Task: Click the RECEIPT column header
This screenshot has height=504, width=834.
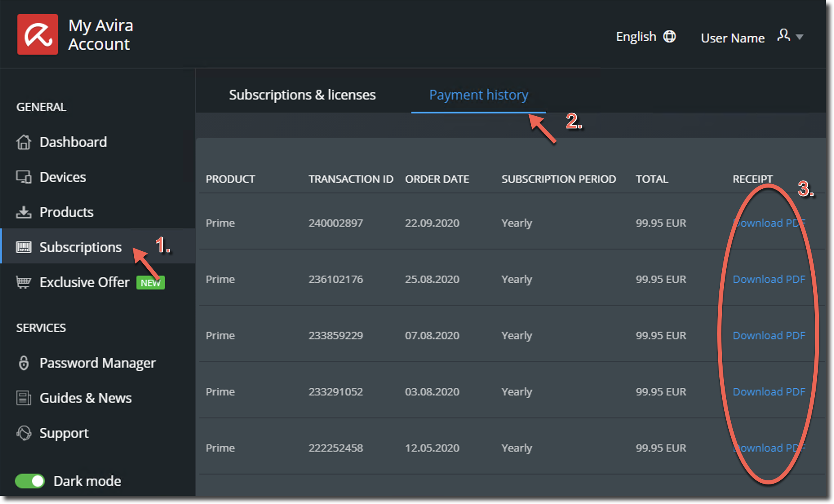Action: (752, 179)
